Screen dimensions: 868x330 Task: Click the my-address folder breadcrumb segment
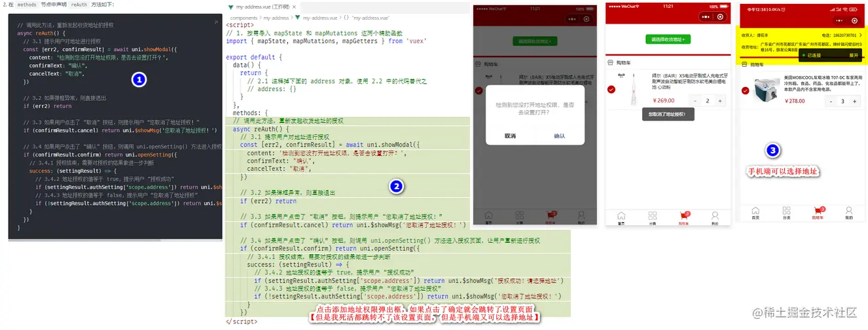[278, 18]
